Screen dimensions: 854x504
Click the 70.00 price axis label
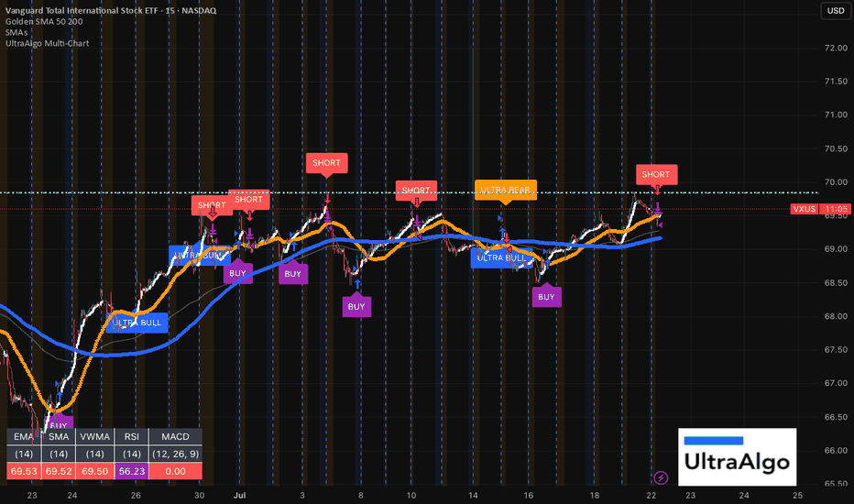pos(836,182)
